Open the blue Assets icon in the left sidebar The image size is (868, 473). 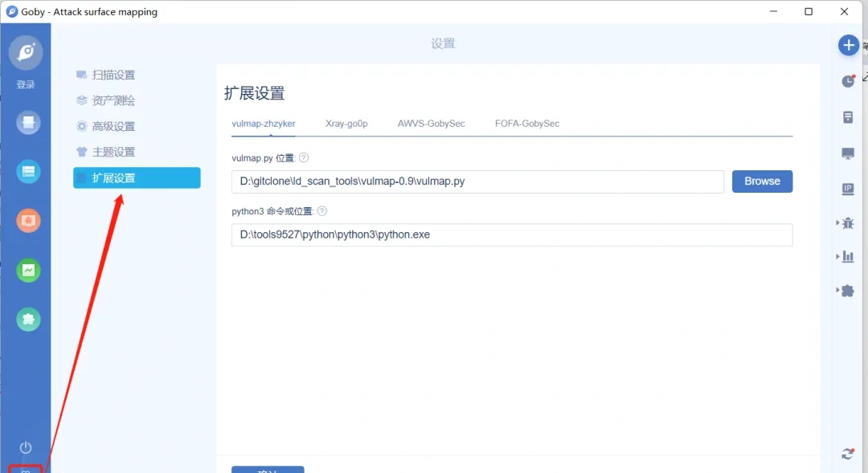point(28,172)
